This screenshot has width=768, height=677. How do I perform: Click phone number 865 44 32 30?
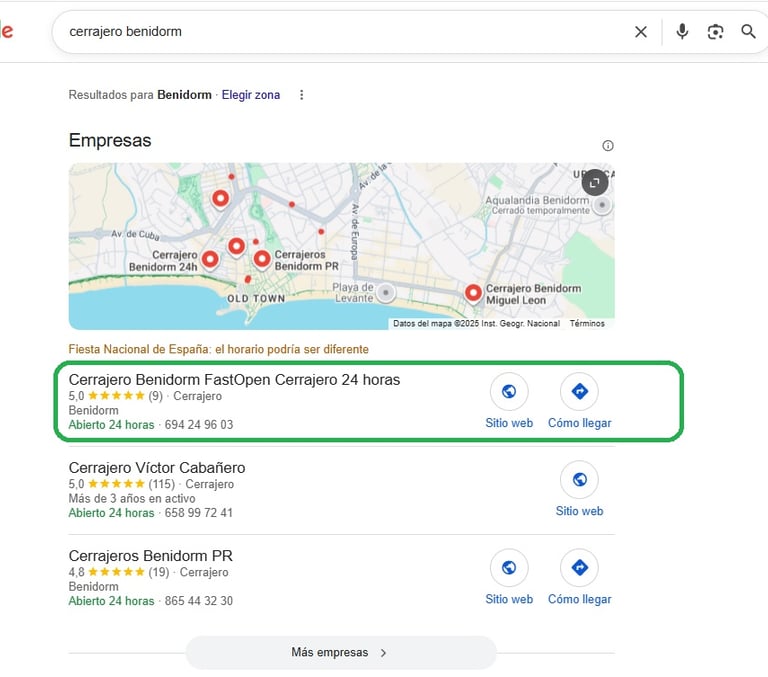coord(198,601)
